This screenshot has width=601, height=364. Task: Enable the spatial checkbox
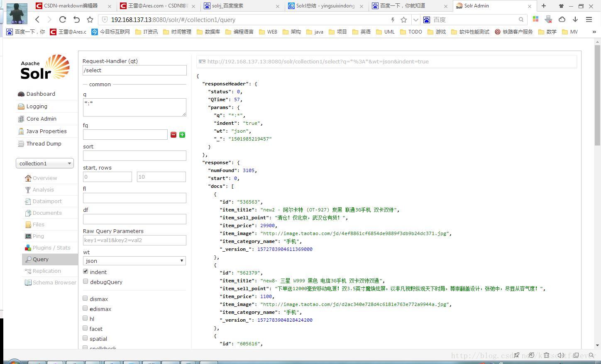tap(85, 338)
